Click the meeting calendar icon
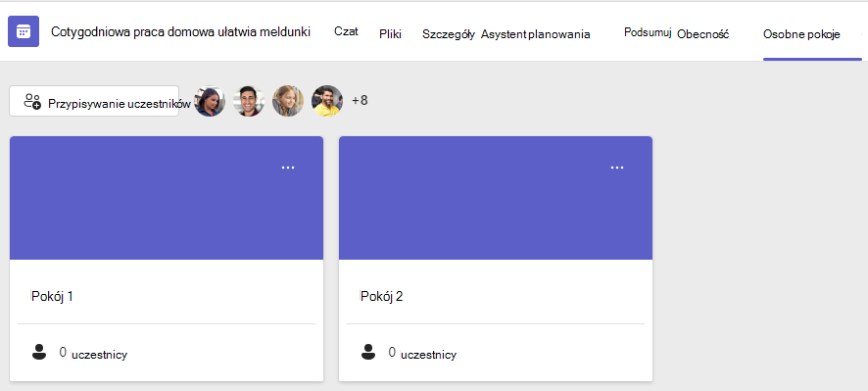Image resolution: width=868 pixels, height=391 pixels. [24, 31]
